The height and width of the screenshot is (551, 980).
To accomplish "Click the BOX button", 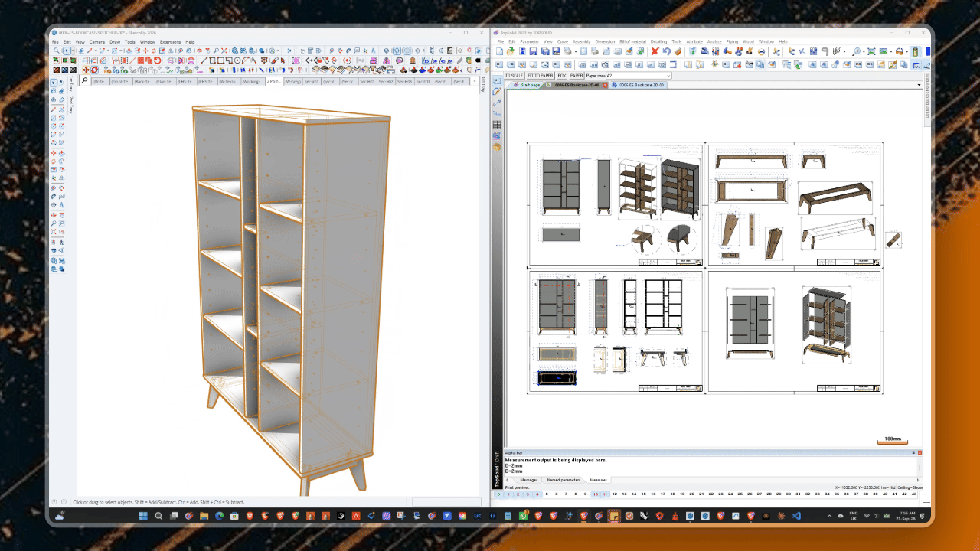I will coord(561,76).
